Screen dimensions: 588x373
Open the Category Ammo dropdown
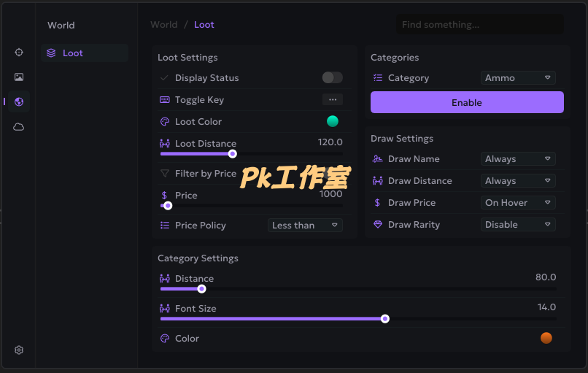coord(518,77)
